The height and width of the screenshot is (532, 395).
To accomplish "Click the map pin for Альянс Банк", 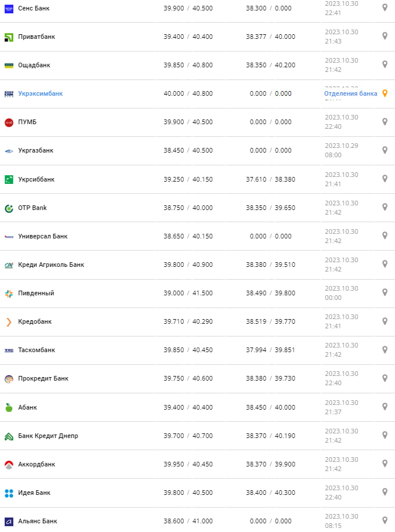I will [384, 520].
